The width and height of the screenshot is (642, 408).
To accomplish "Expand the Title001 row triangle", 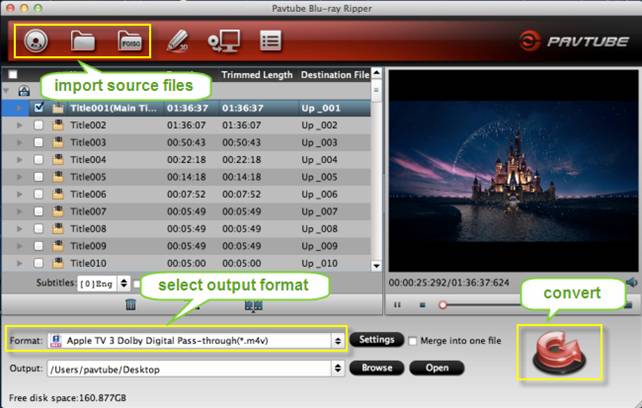I will coord(19,108).
